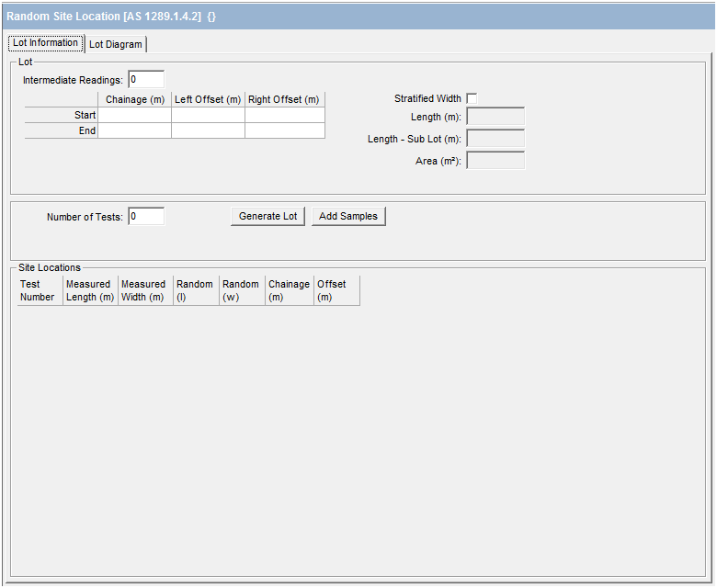
Task: Click the Length - Sub Lot field
Action: click(x=495, y=139)
